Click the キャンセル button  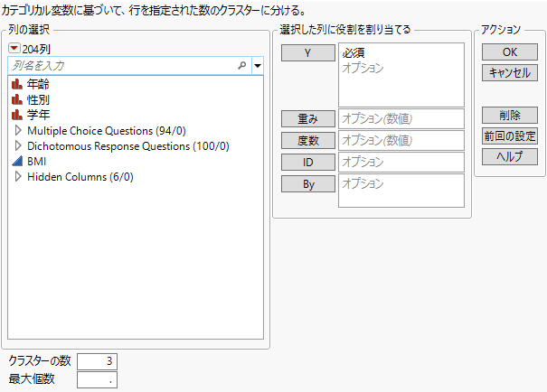[x=510, y=73]
